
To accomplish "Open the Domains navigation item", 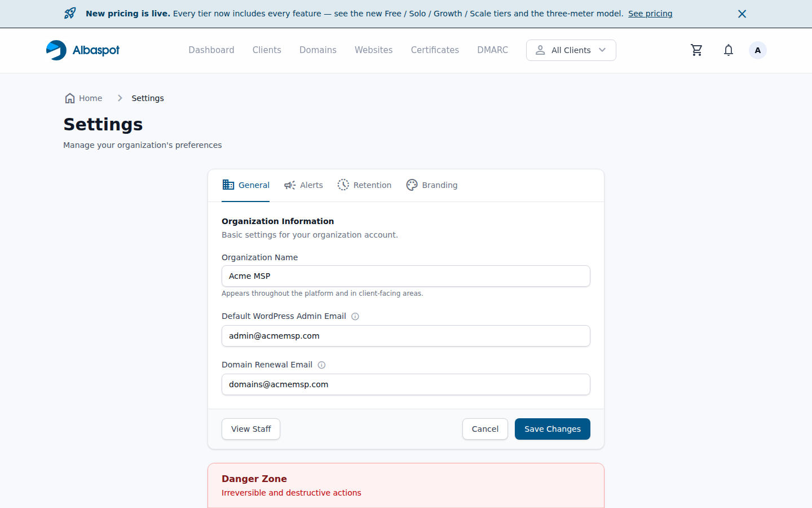I will click(x=318, y=50).
